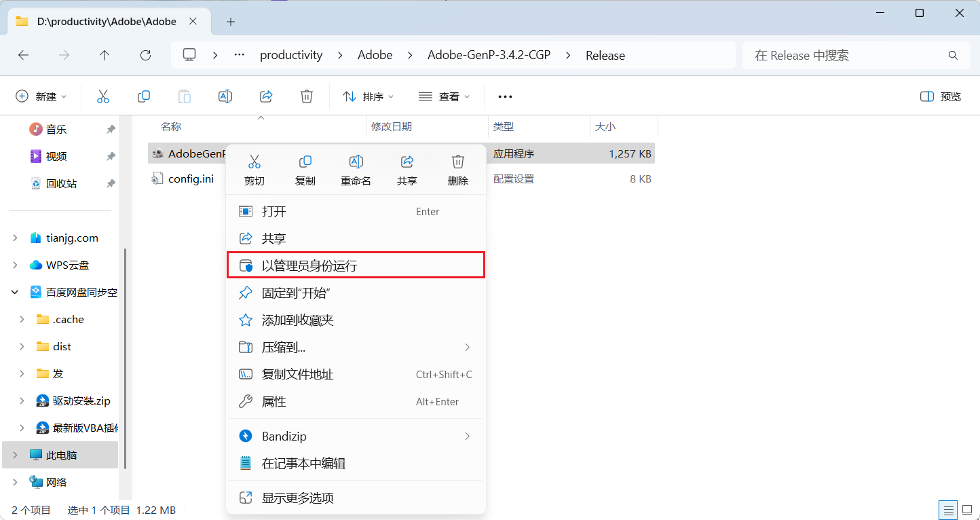
Task: Choose 复制文件地址
Action: click(x=356, y=374)
